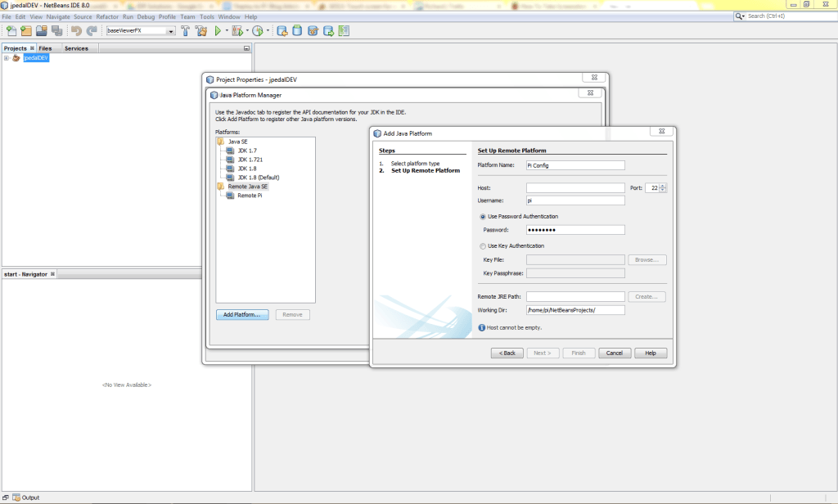Screen dimensions: 838x504
Task: Open the baseViewerFX configuration dropdown
Action: coord(170,30)
